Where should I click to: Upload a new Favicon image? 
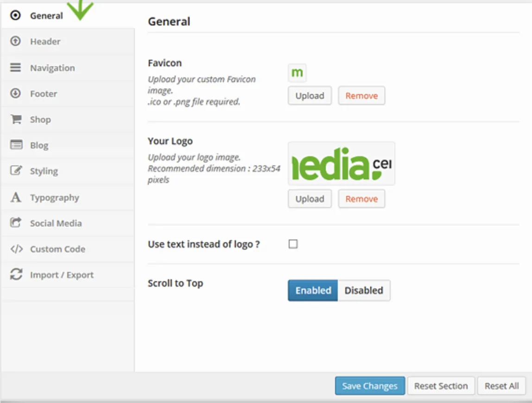[310, 96]
